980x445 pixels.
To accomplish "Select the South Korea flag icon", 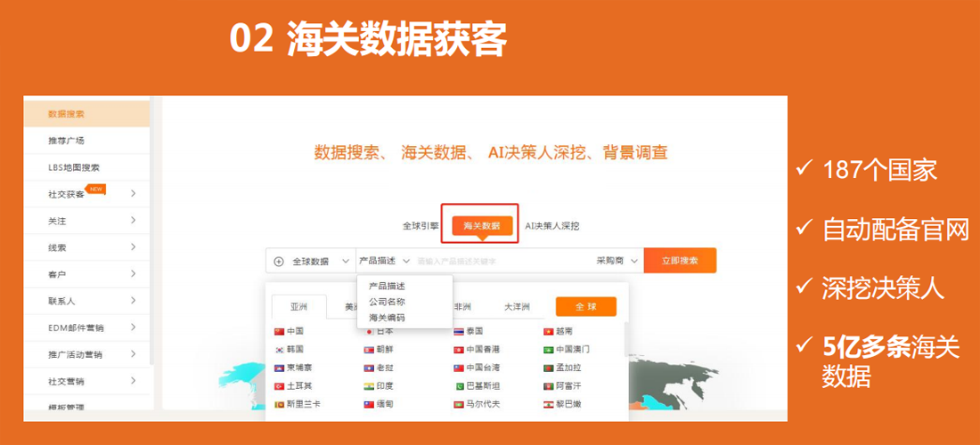I will point(279,350).
